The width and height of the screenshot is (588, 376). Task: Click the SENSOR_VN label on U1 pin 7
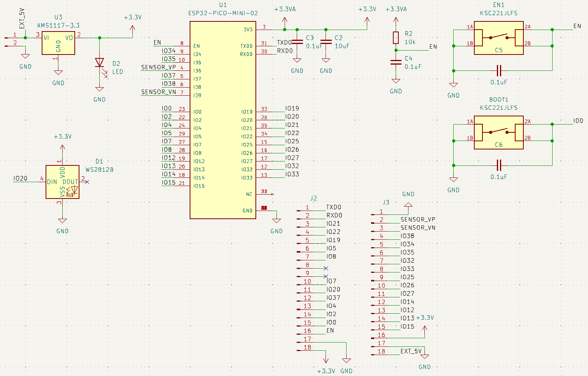(158, 92)
